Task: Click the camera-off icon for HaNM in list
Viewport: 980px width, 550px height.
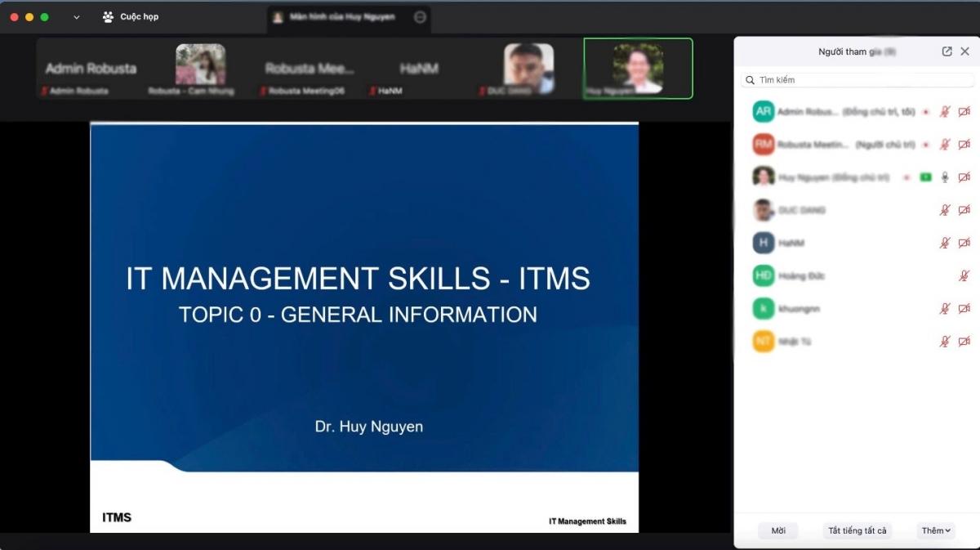Action: (x=964, y=244)
